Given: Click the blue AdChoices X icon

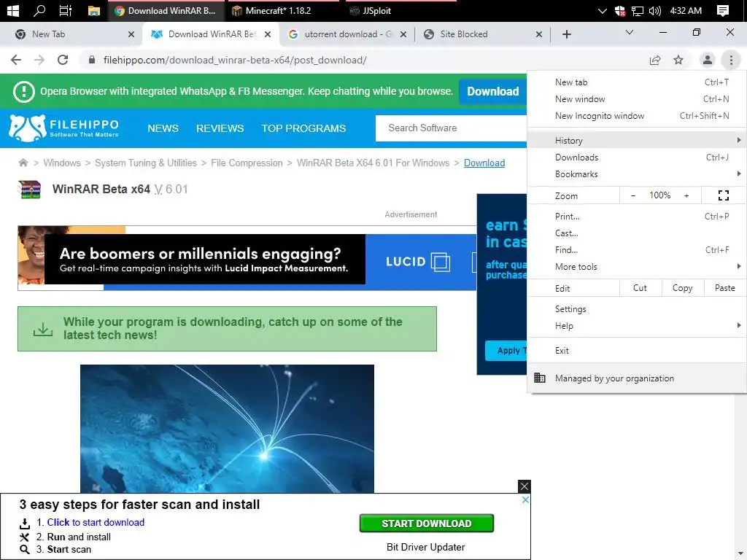Looking at the screenshot, I should point(525,499).
